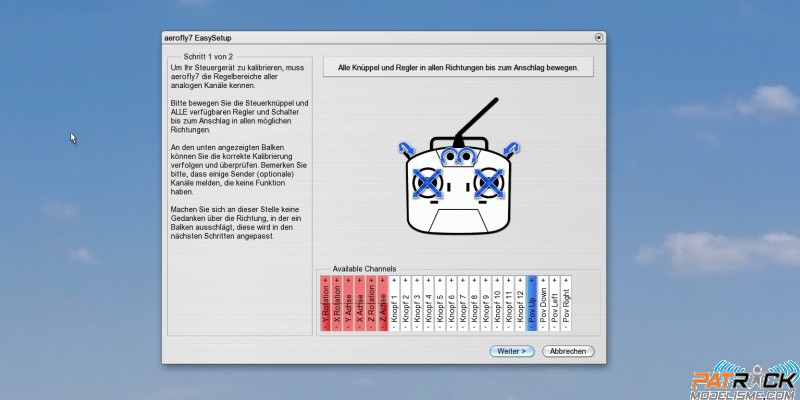Click the paragraph starting 'Machen Sie sich an dieser Stelle'
Image resolution: width=800 pixels, height=400 pixels.
235,223
